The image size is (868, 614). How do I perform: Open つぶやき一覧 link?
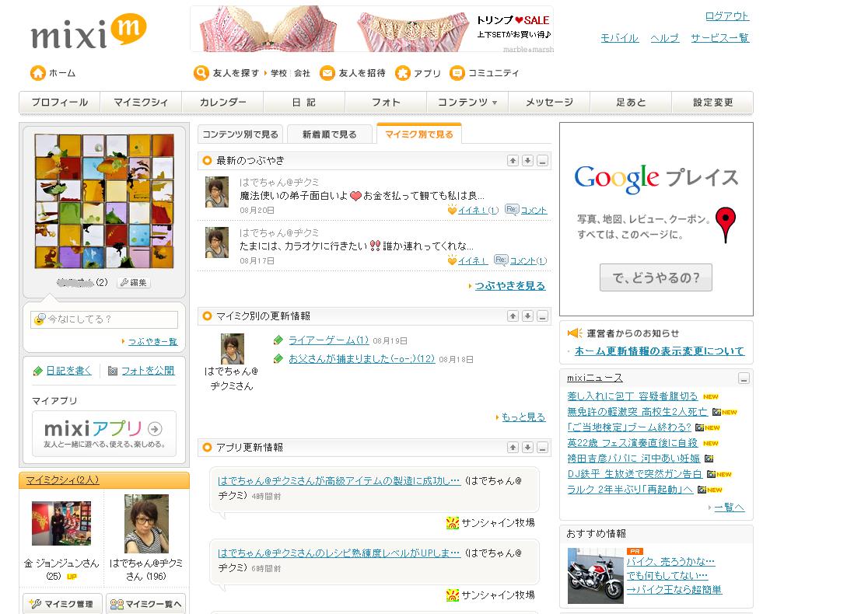(152, 341)
